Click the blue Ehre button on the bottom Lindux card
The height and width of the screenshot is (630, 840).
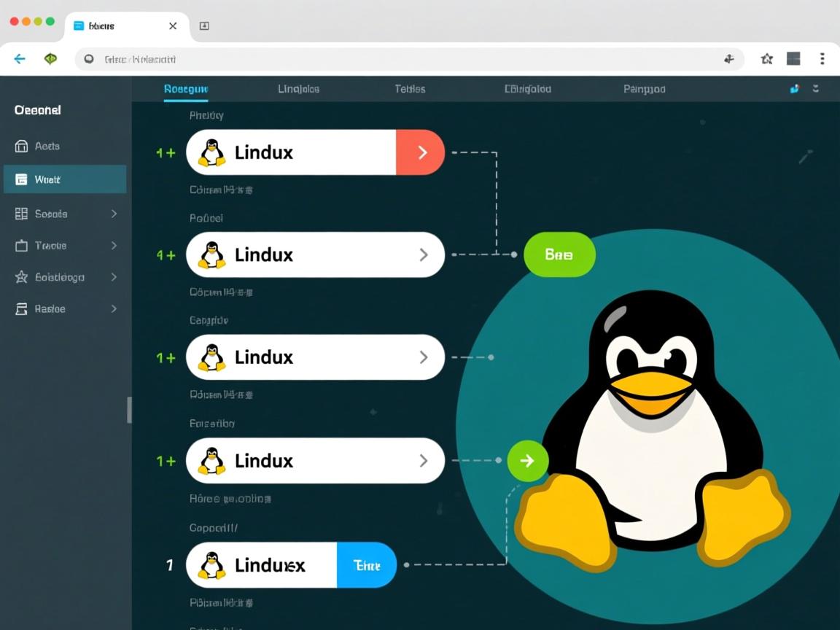tap(366, 564)
